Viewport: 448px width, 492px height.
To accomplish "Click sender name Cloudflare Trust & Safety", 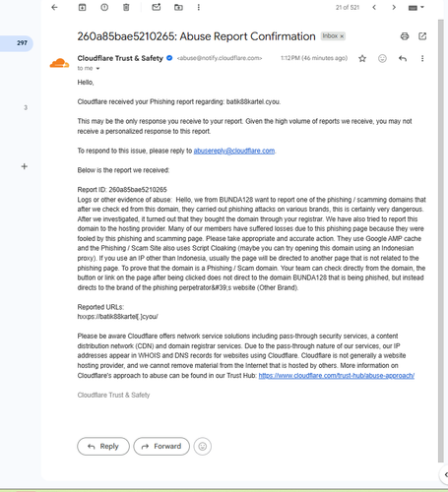I will click(x=120, y=58).
